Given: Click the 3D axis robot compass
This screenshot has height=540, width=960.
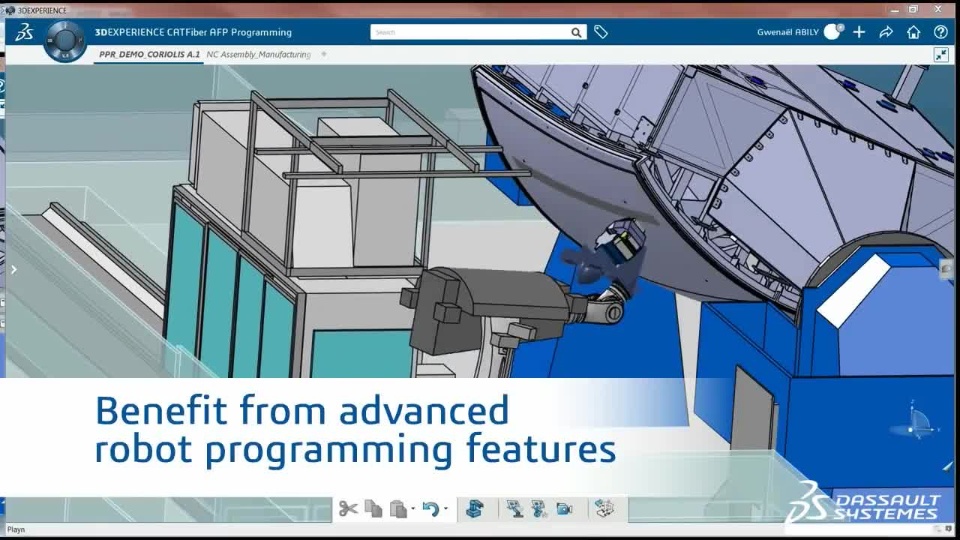Looking at the screenshot, I should tap(915, 423).
